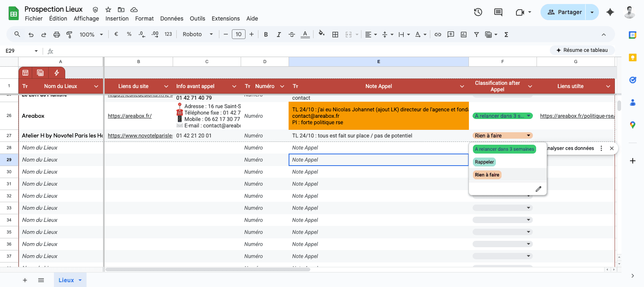This screenshot has height=287, width=644.
Task: Open the Extensions menu
Action: pos(226,18)
